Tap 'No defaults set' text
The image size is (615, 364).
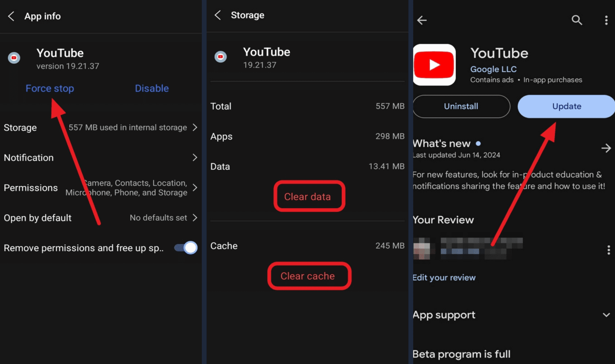coord(158,218)
